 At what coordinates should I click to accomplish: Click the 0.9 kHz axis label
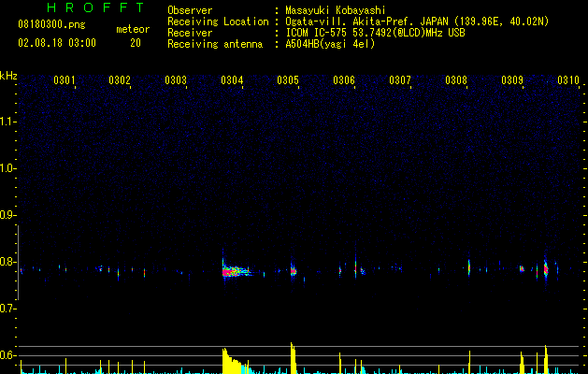pos(8,215)
